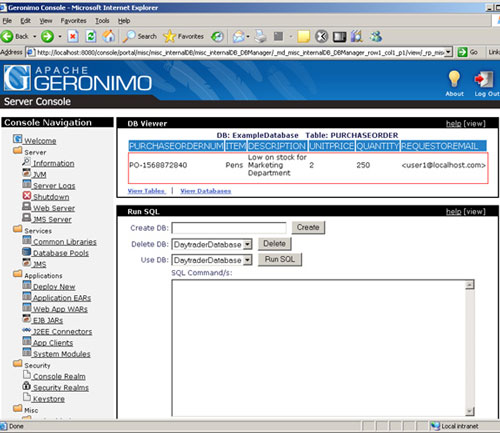The image size is (500, 433).
Task: Open the Tools menu
Action: 102,21
